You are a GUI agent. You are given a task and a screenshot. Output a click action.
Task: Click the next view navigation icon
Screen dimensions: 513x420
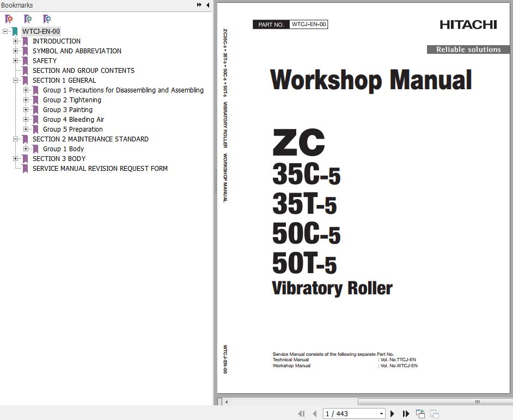point(434,414)
